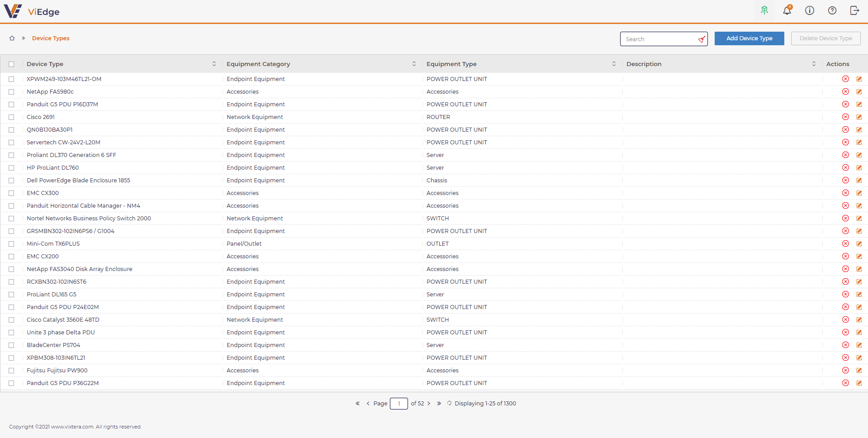The width and height of the screenshot is (868, 438).
Task: Delete the Cisco 2691 row
Action: pos(845,117)
